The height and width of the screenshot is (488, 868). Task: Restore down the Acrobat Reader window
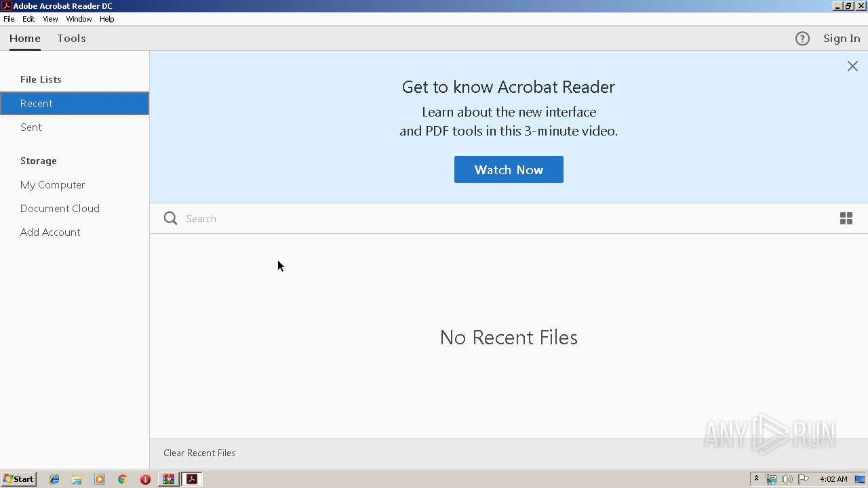coord(848,5)
